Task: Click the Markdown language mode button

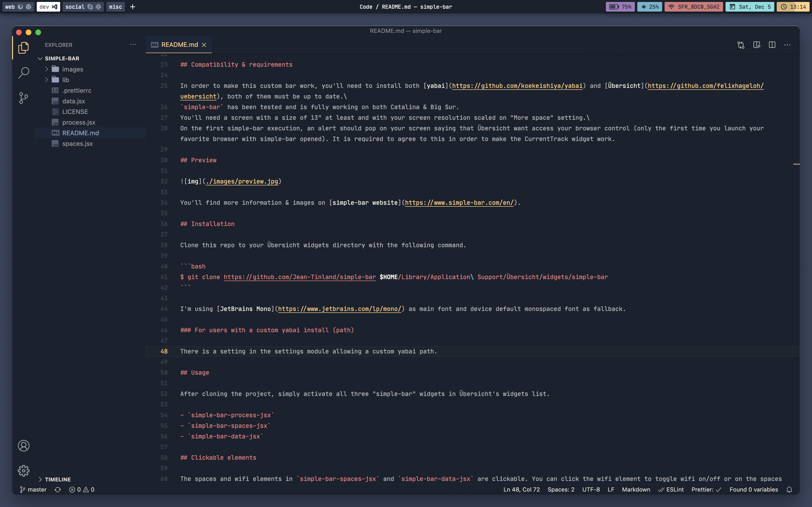Action: click(636, 490)
